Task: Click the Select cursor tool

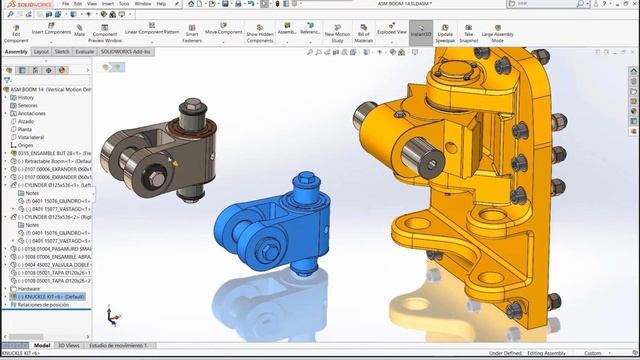Action: tap(264, 4)
